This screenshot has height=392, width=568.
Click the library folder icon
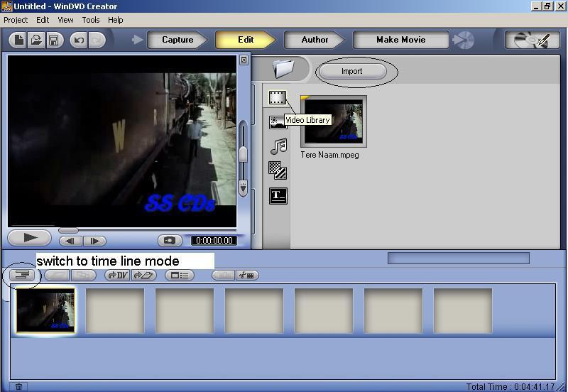tap(283, 68)
